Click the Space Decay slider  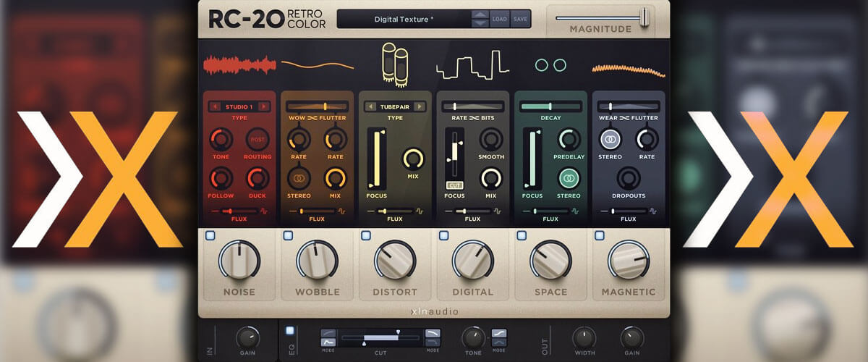point(550,106)
